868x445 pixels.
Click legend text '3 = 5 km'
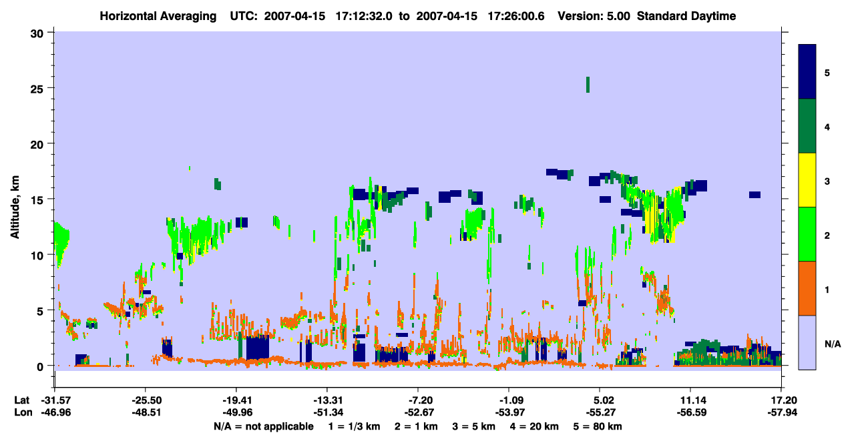coord(475,426)
